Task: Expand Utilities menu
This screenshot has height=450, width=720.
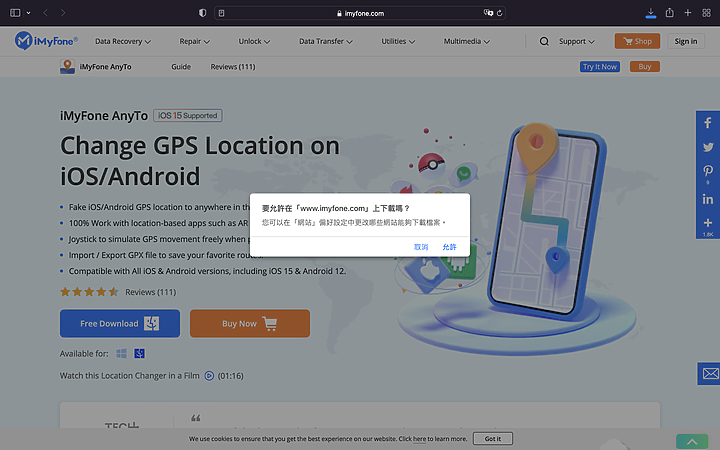Action: (x=398, y=41)
